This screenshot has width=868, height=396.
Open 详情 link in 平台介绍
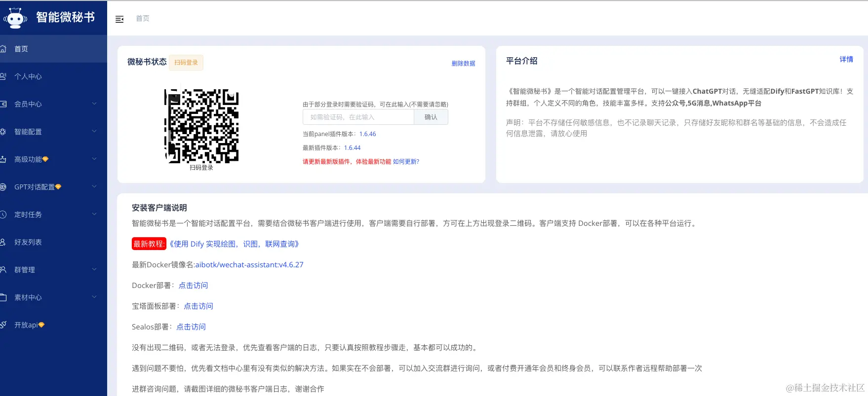(846, 59)
